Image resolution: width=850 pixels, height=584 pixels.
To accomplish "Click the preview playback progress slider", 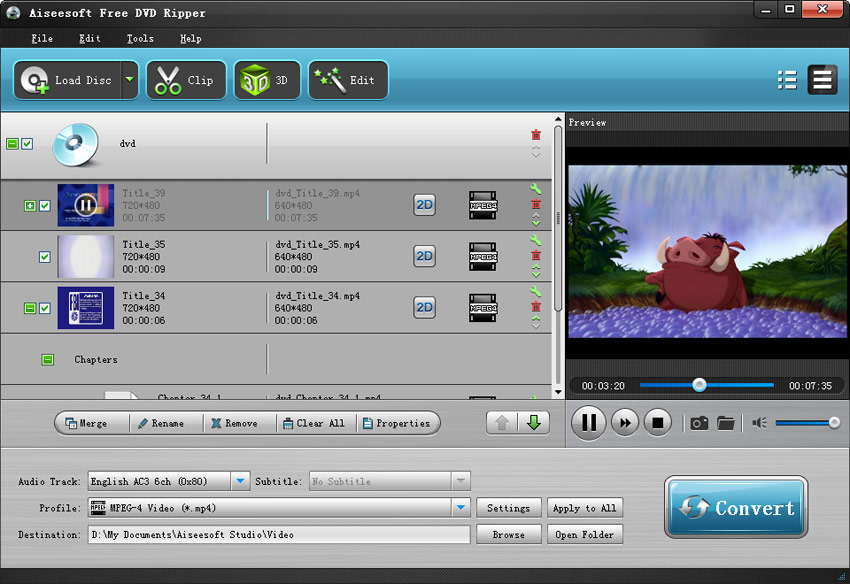I will (706, 385).
